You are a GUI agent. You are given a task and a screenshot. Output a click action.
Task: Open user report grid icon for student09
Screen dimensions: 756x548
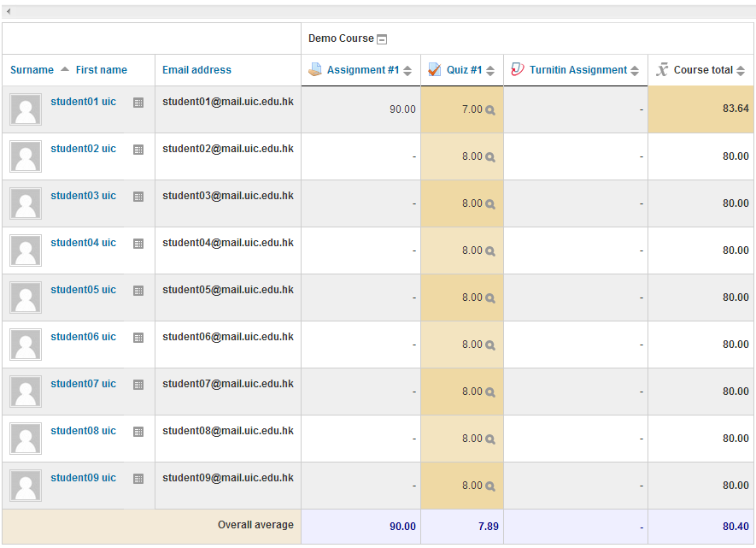tap(138, 479)
